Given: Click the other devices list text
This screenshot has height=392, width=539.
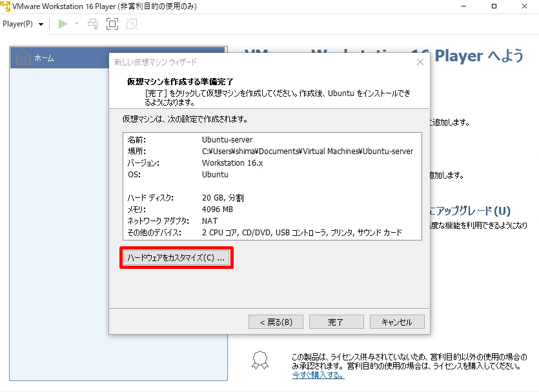Looking at the screenshot, I should coord(302,233).
